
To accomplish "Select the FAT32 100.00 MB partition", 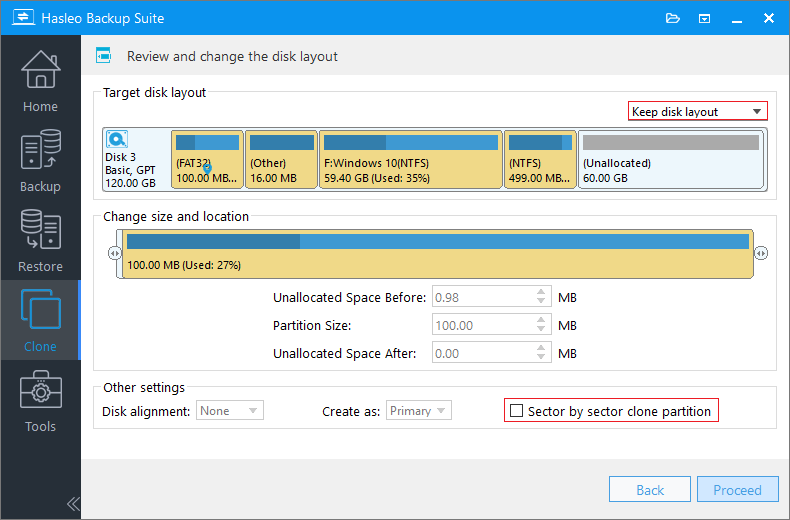I will tap(207, 159).
